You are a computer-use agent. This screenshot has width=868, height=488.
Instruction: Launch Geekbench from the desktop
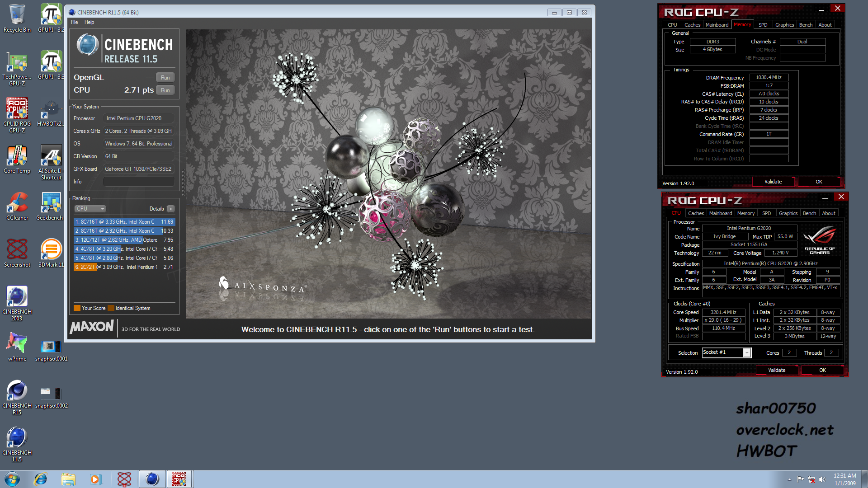(50, 206)
